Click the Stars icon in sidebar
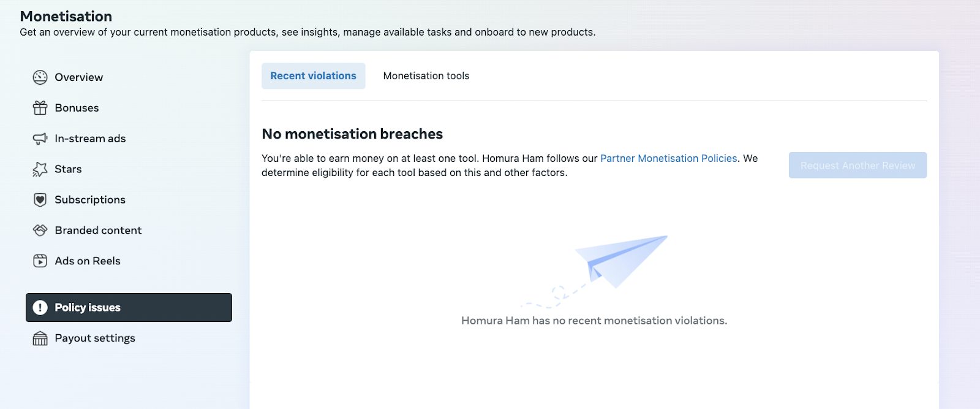Image resolution: width=980 pixels, height=409 pixels. tap(40, 169)
